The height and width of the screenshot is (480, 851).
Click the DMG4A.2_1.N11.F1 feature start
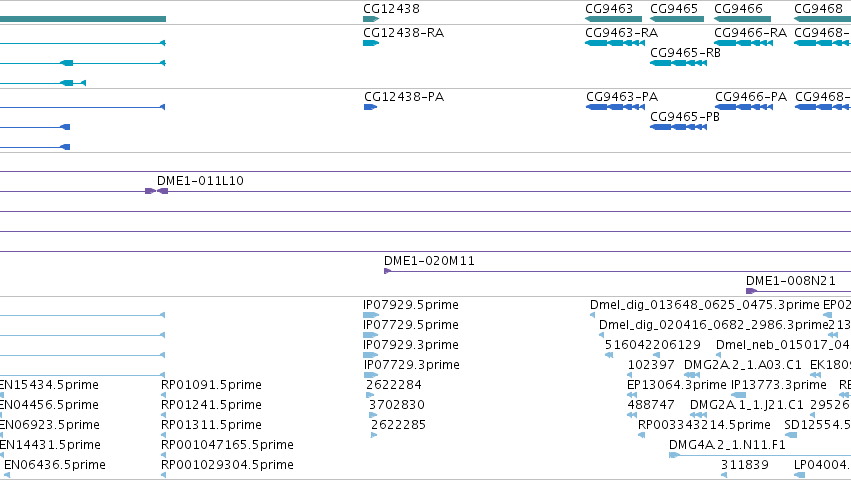(x=674, y=455)
